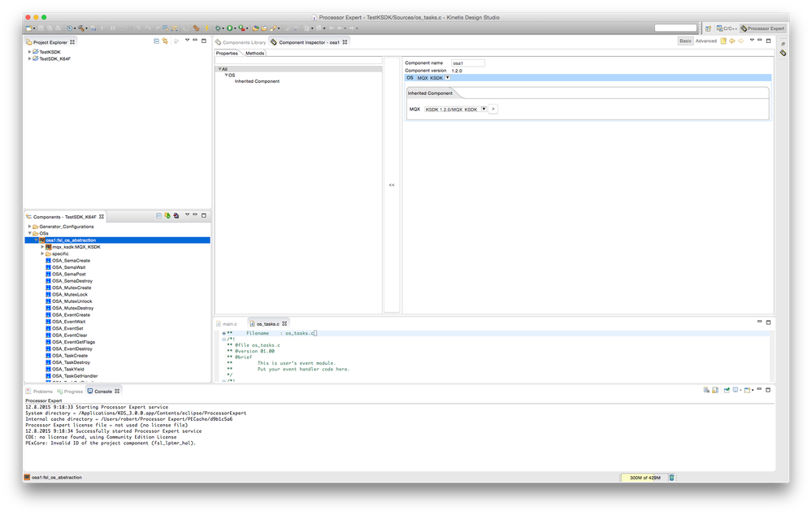Screen dimensions: 812x515
Task: Click the quick access search field
Action: 675,28
